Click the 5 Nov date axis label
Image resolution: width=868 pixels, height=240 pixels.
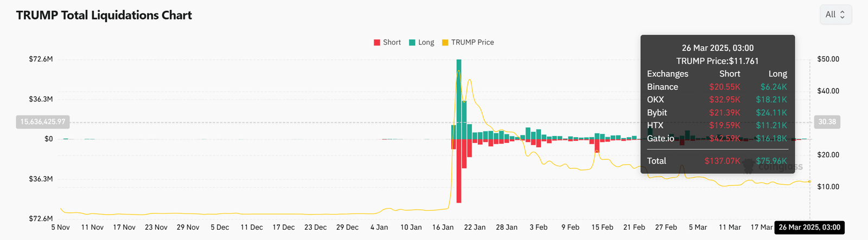click(x=60, y=228)
